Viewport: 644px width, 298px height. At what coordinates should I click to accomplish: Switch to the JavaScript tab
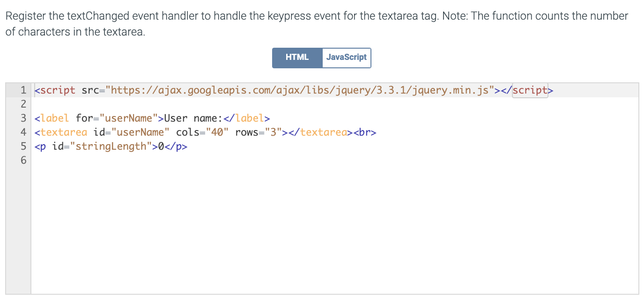point(347,58)
